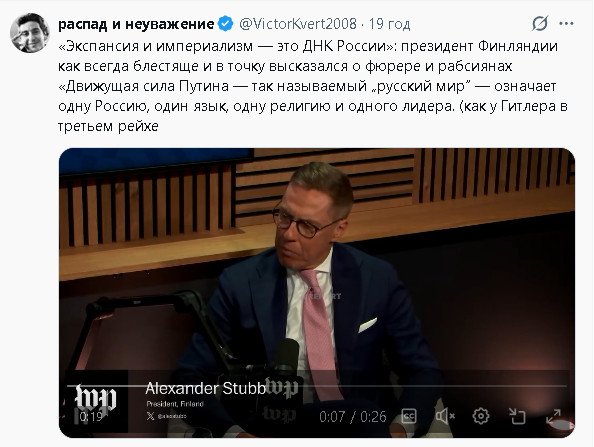Click the 0:07 / 0:26 time display

pos(353,417)
